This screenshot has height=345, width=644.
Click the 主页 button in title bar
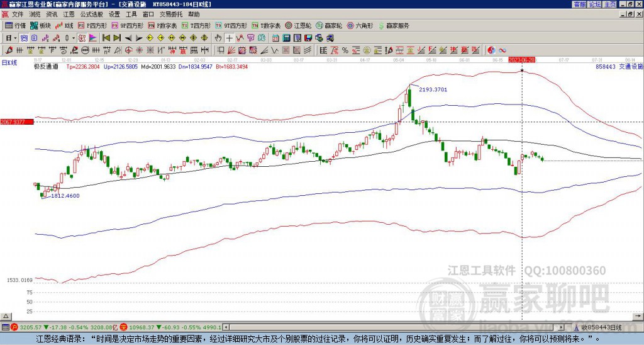(x=609, y=4)
